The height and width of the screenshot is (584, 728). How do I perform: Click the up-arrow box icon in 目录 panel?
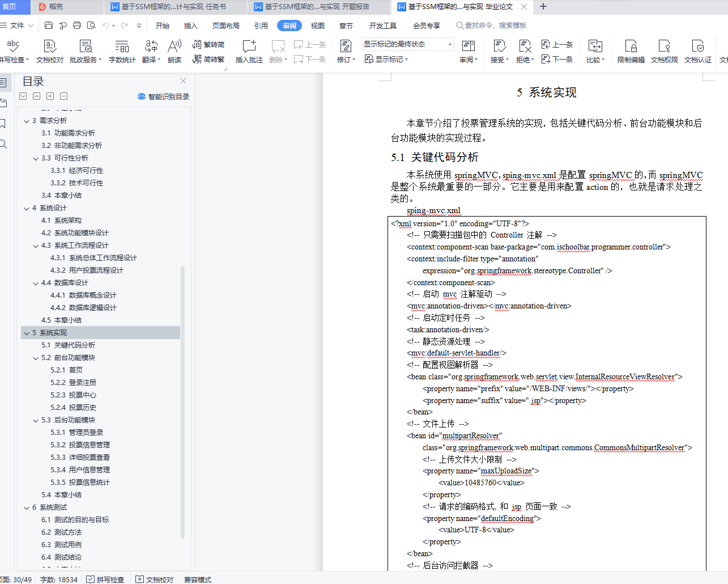coord(36,96)
